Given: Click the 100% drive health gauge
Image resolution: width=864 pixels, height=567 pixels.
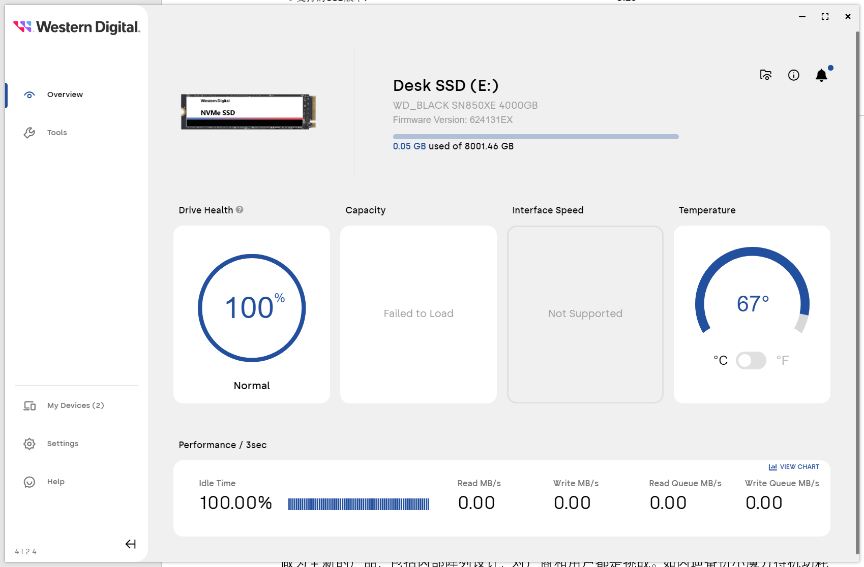Looking at the screenshot, I should coord(252,307).
